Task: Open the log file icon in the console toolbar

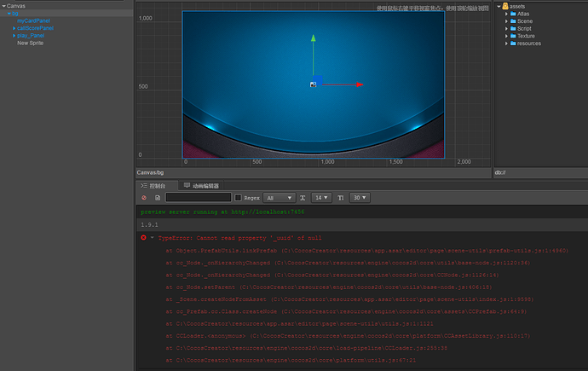Action: tap(158, 197)
